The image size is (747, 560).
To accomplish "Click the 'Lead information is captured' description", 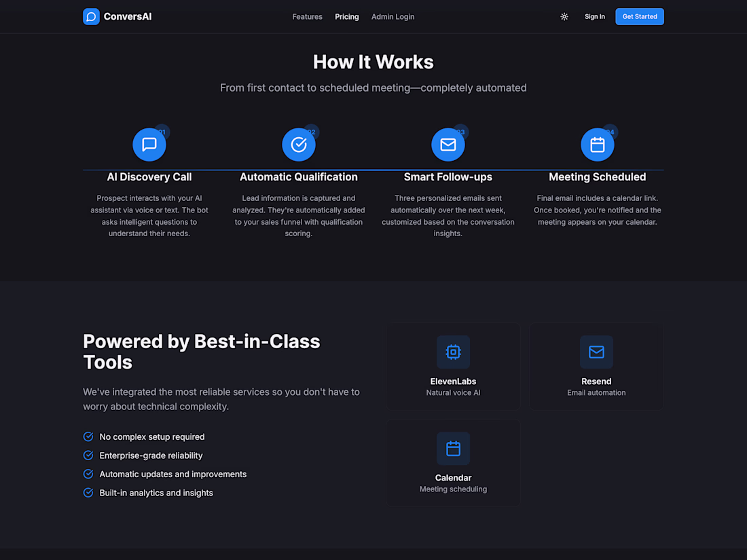I will (x=299, y=216).
